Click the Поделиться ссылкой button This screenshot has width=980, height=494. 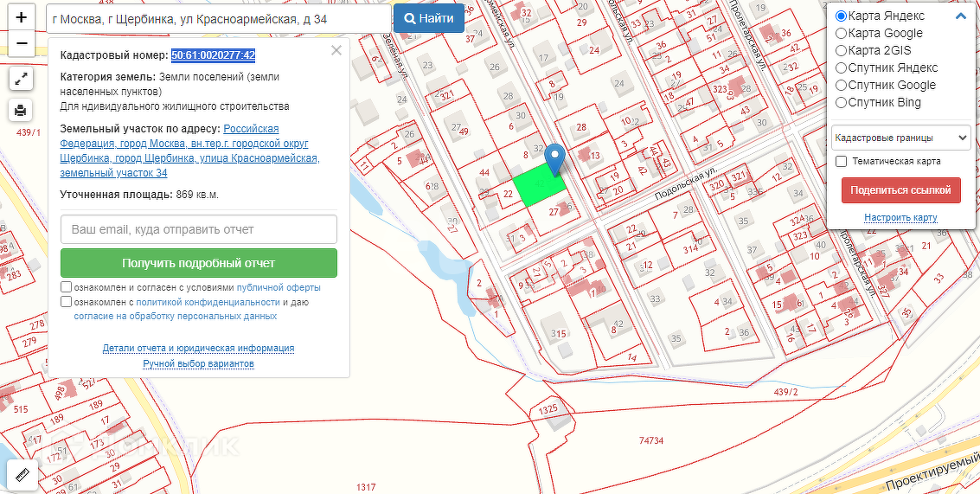coord(900,190)
